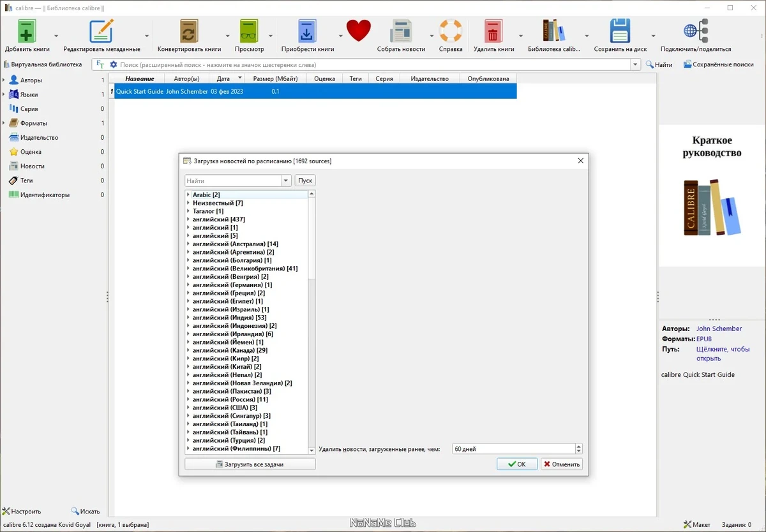Select Издательство in the tag browser
This screenshot has height=532, width=766.
(39, 138)
